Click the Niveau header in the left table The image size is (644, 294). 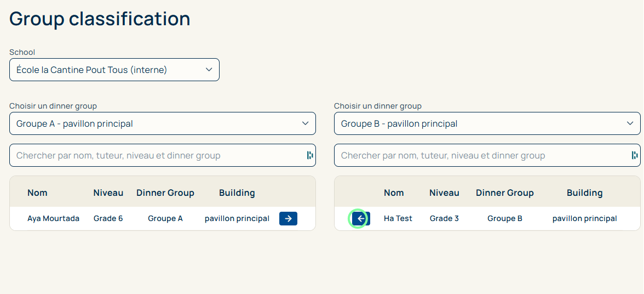108,193
